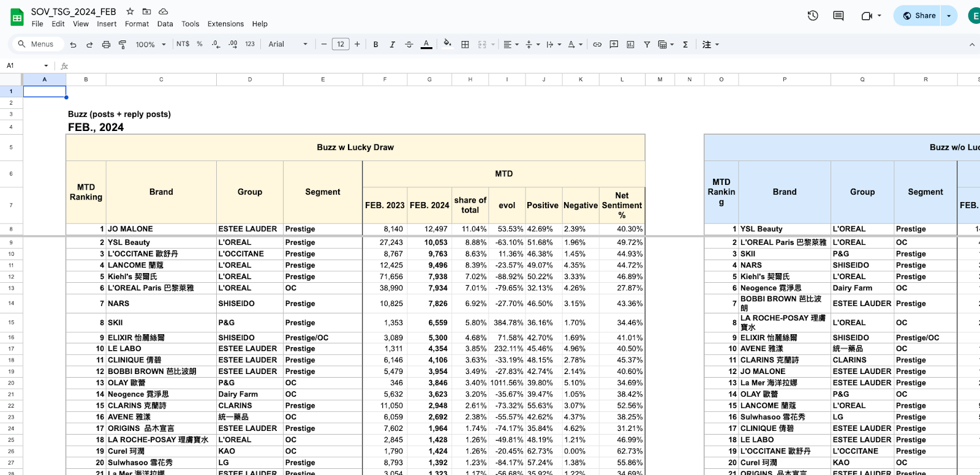Open text rotation dropdown
The image size is (980, 475).
pos(575,44)
